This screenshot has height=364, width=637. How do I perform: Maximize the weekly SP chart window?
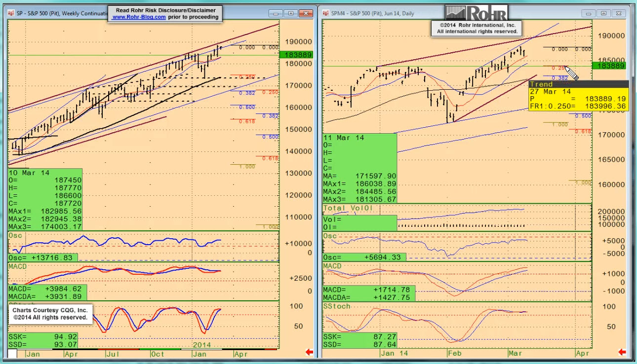tap(291, 13)
